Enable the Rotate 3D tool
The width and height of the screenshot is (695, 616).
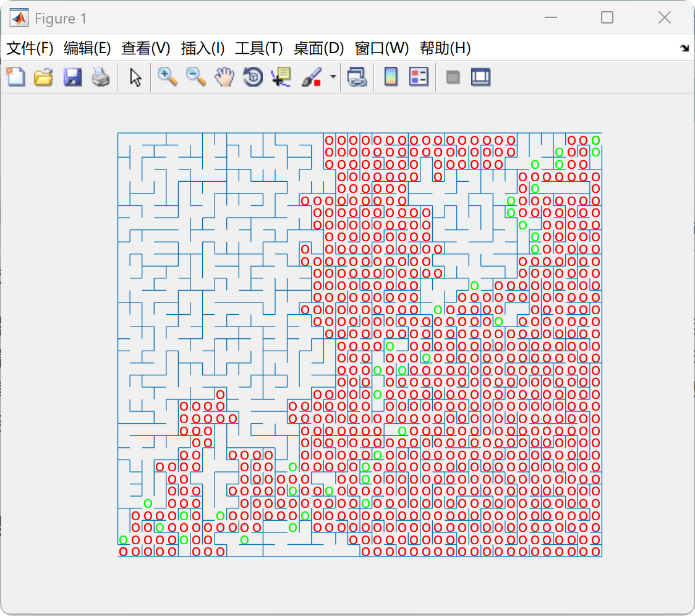pos(253,77)
